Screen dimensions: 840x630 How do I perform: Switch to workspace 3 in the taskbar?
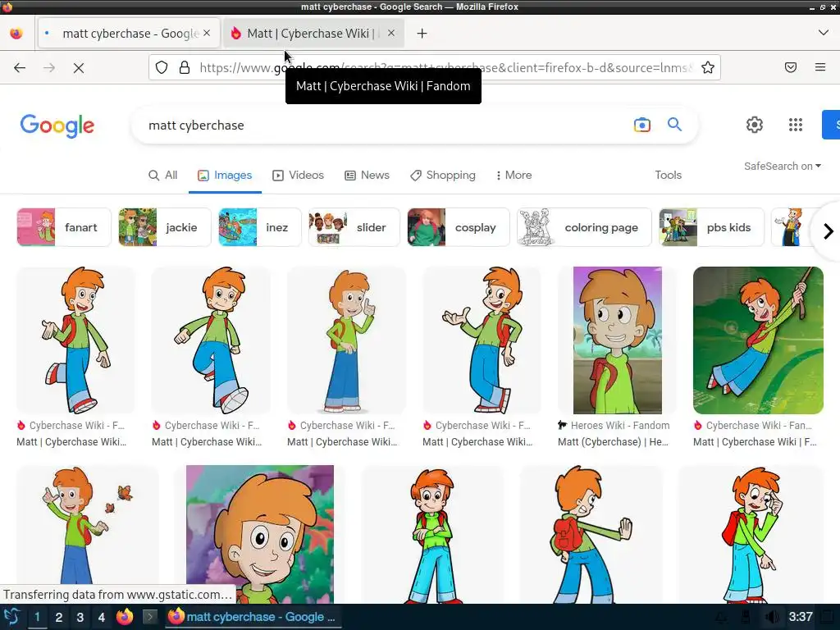[80, 617]
